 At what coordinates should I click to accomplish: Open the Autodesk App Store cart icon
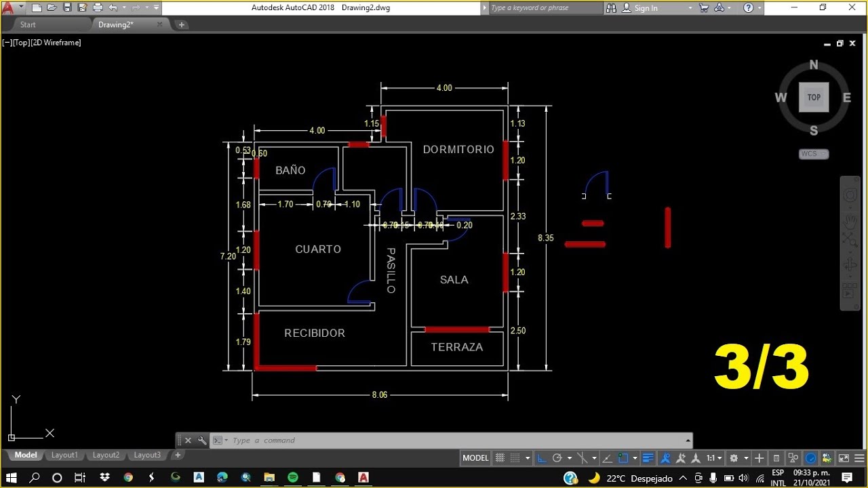point(704,7)
